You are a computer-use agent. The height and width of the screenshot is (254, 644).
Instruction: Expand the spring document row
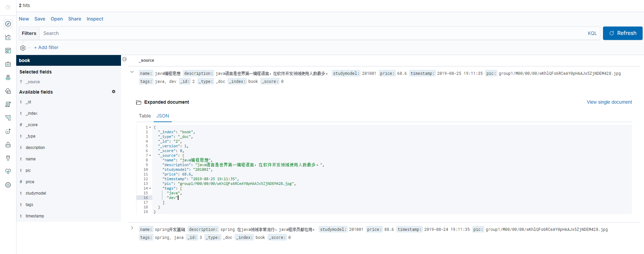(132, 228)
